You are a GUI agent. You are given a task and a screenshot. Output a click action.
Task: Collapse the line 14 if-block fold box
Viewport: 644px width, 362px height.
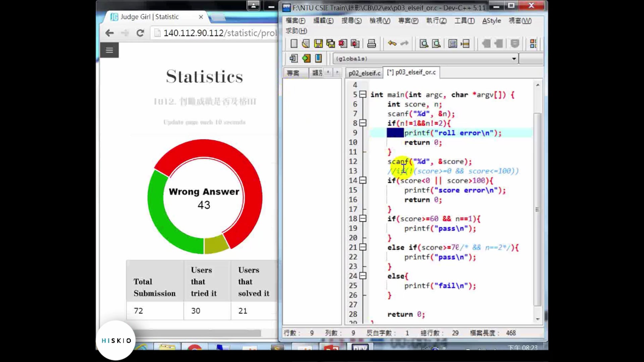click(363, 180)
